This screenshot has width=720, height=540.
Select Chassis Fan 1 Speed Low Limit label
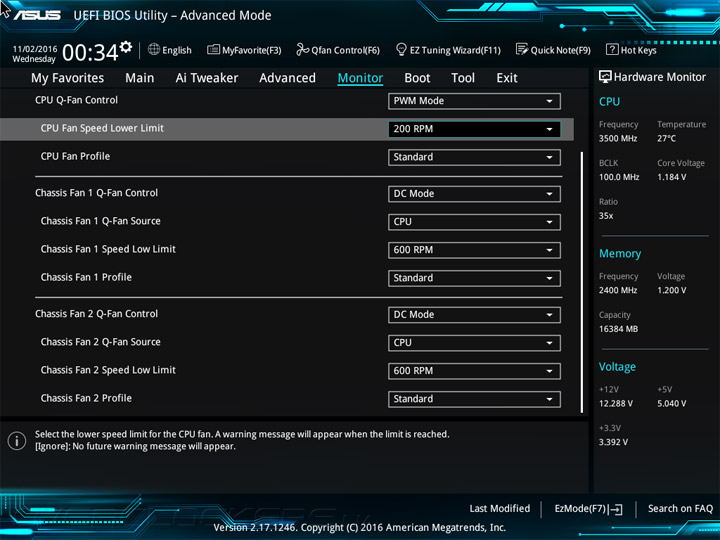point(108,249)
